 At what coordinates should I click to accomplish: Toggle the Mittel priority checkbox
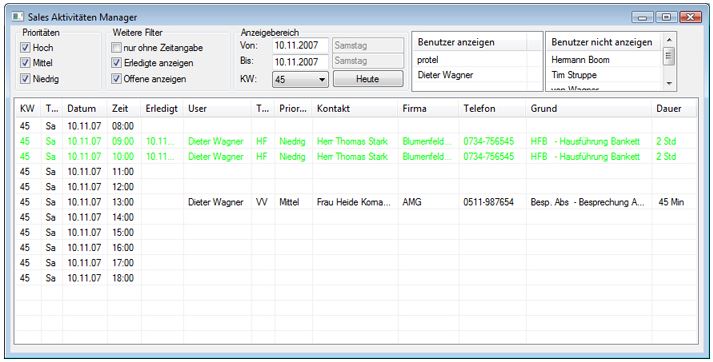click(x=25, y=63)
